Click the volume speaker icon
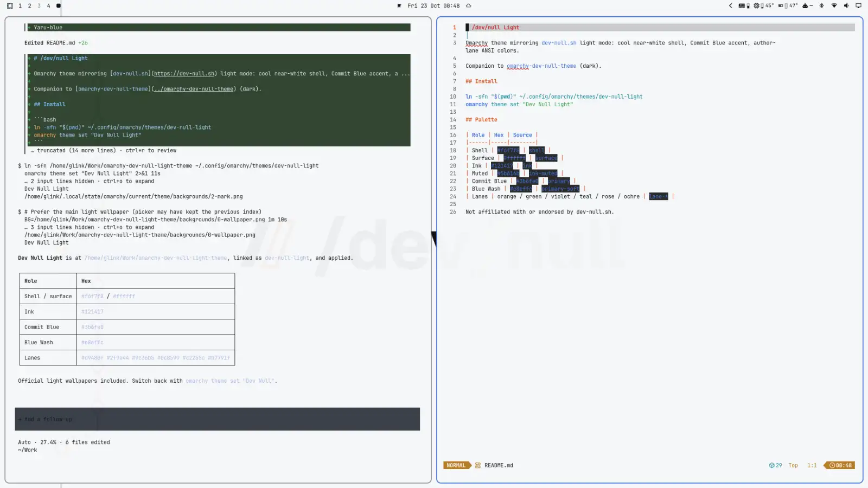The height and width of the screenshot is (488, 868). tap(846, 5)
